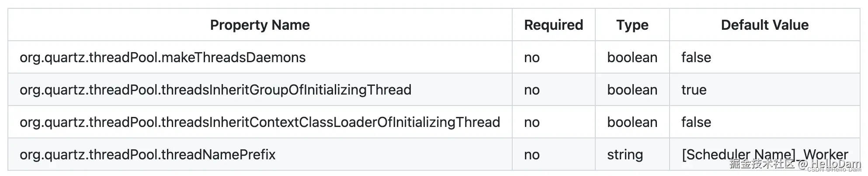Screen dimensions: 868x176
Task: Click the Default Value column header
Action: pos(764,25)
